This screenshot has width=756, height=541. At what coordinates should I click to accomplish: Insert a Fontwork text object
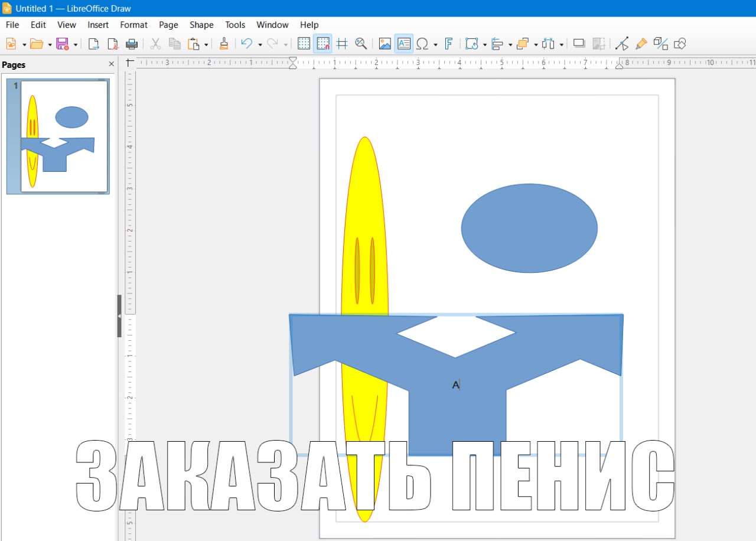pyautogui.click(x=448, y=44)
